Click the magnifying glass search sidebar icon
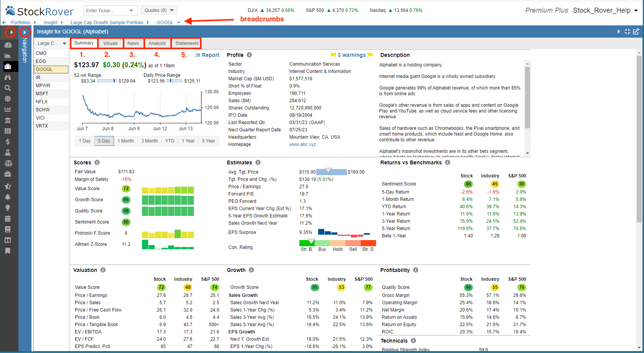The height and width of the screenshot is (353, 644). click(x=8, y=88)
